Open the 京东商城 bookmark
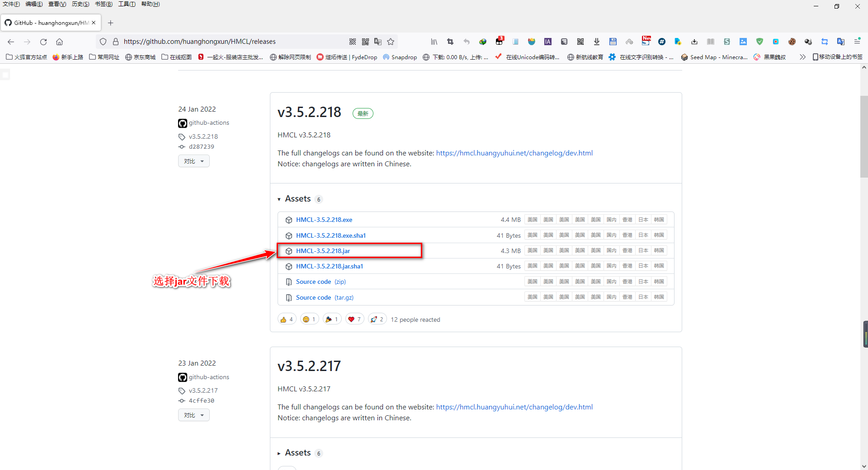This screenshot has height=470, width=868. [140, 57]
